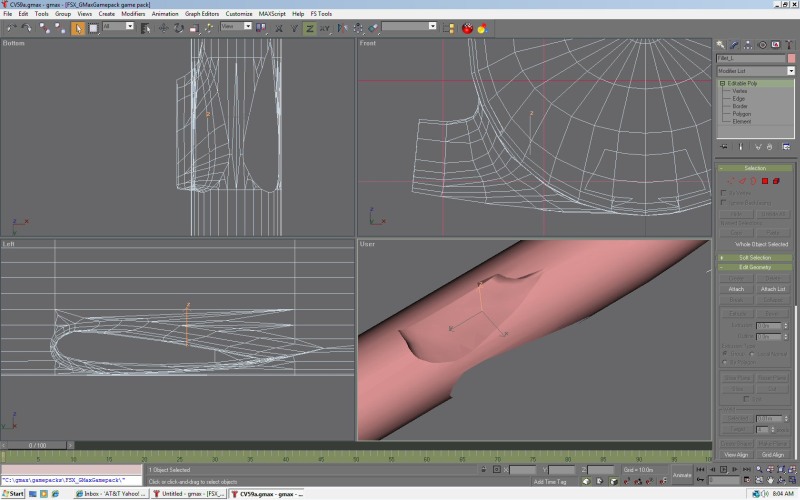The image size is (800, 500).
Task: Open the Modify panel tab icon
Action: (x=734, y=44)
